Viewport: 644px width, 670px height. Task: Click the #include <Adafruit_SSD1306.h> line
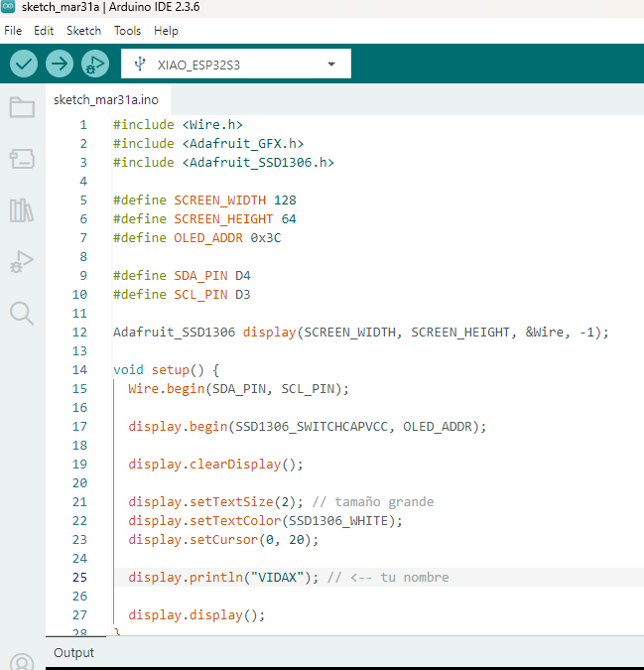point(223,163)
